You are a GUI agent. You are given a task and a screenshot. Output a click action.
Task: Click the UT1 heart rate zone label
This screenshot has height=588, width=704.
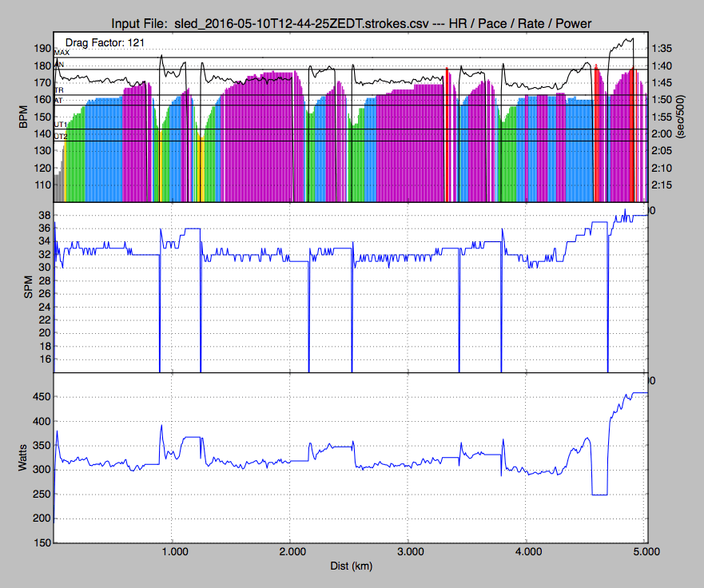60,125
